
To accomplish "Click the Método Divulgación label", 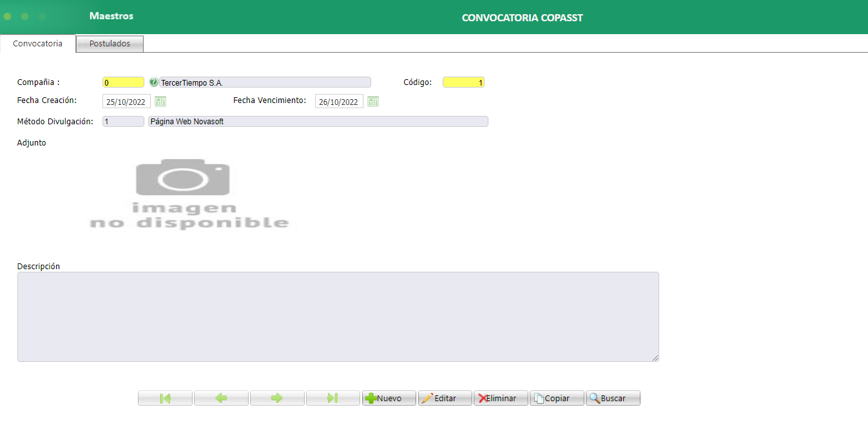I will [55, 122].
